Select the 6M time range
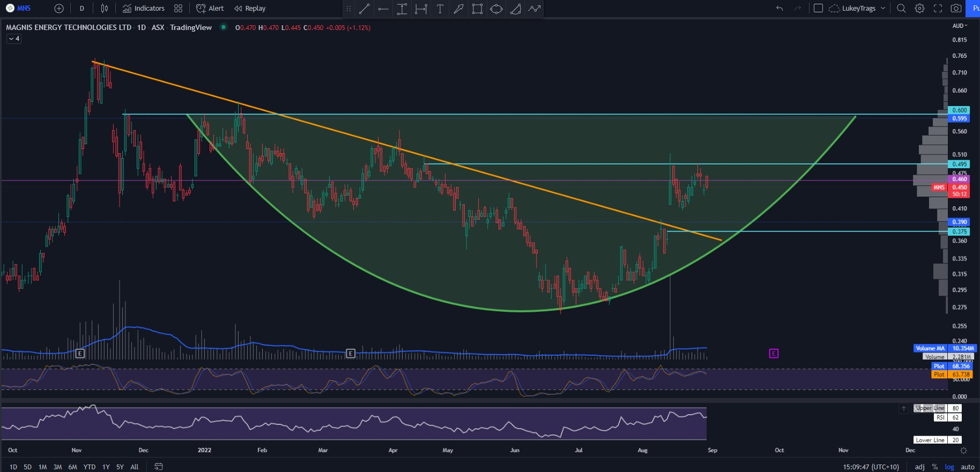980x472 pixels. coord(72,467)
